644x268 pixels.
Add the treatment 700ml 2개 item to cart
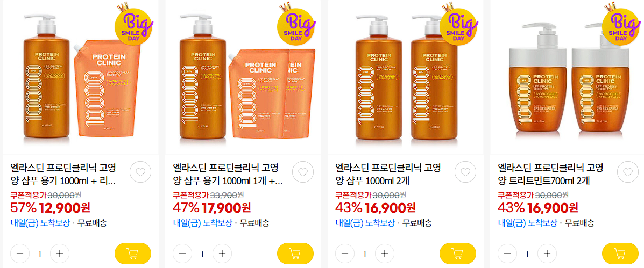(x=620, y=253)
